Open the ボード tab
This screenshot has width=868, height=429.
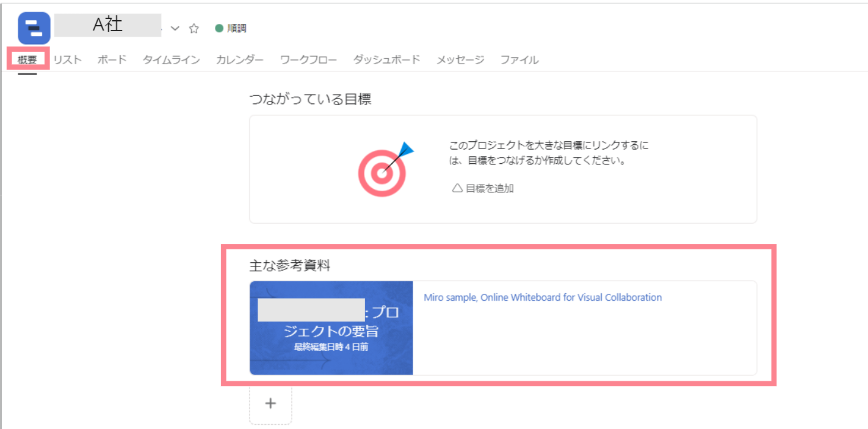[112, 60]
